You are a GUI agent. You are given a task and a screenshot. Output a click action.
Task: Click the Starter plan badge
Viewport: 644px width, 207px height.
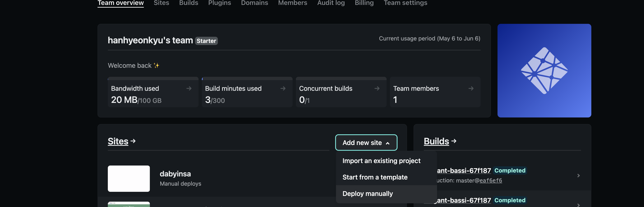pyautogui.click(x=206, y=41)
